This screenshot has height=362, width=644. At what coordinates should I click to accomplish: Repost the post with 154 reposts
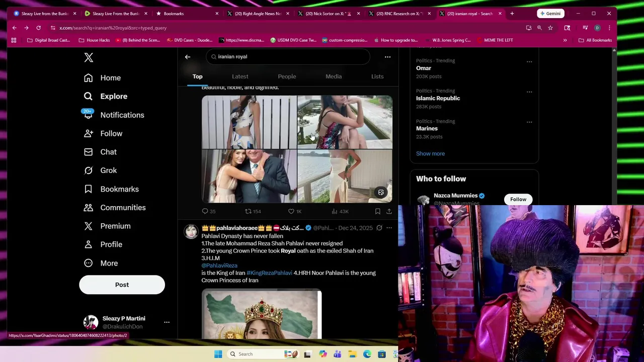[x=253, y=211]
